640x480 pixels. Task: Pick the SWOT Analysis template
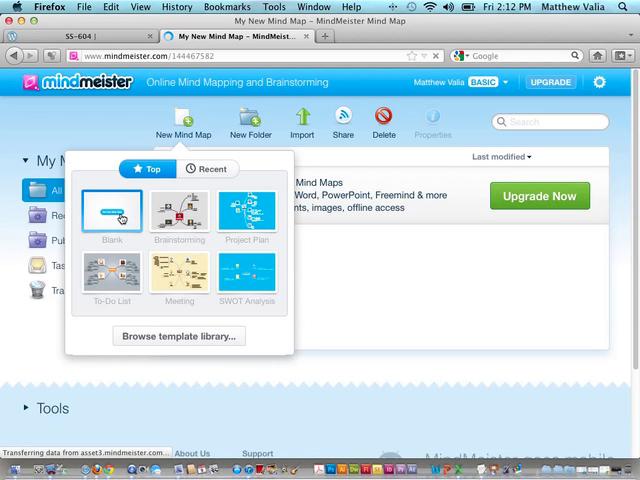(247, 272)
